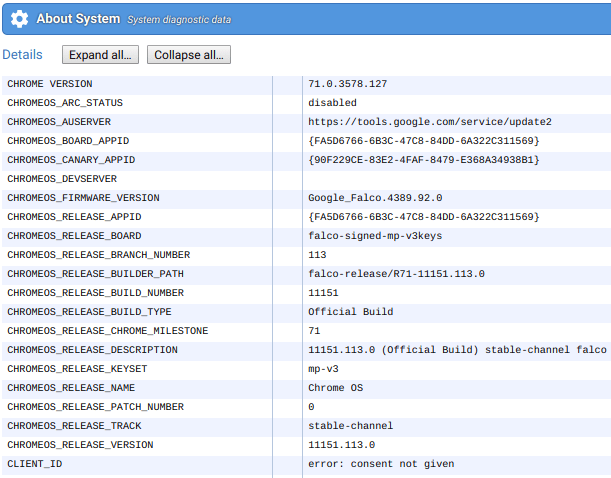The height and width of the screenshot is (478, 611).
Task: Select the CHROMEOS_RELEASE_BOARD key
Action: tap(74, 236)
